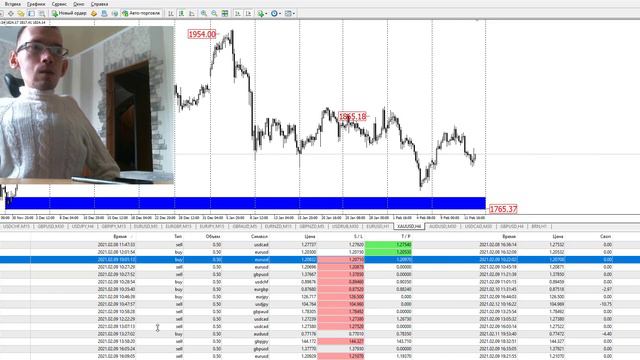
Task: Switch to the EURGBP,M15 chart tab
Action: (178, 226)
